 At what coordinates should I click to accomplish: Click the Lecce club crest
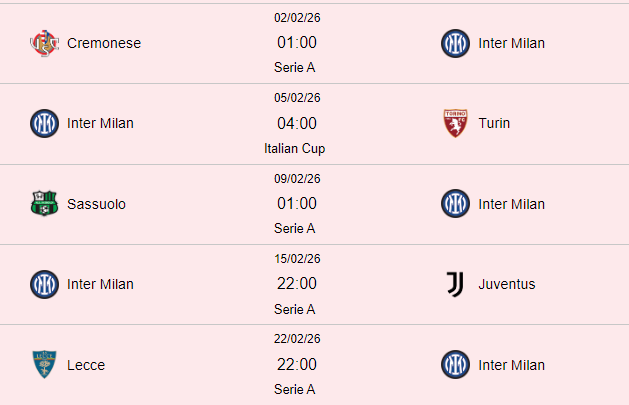44,365
